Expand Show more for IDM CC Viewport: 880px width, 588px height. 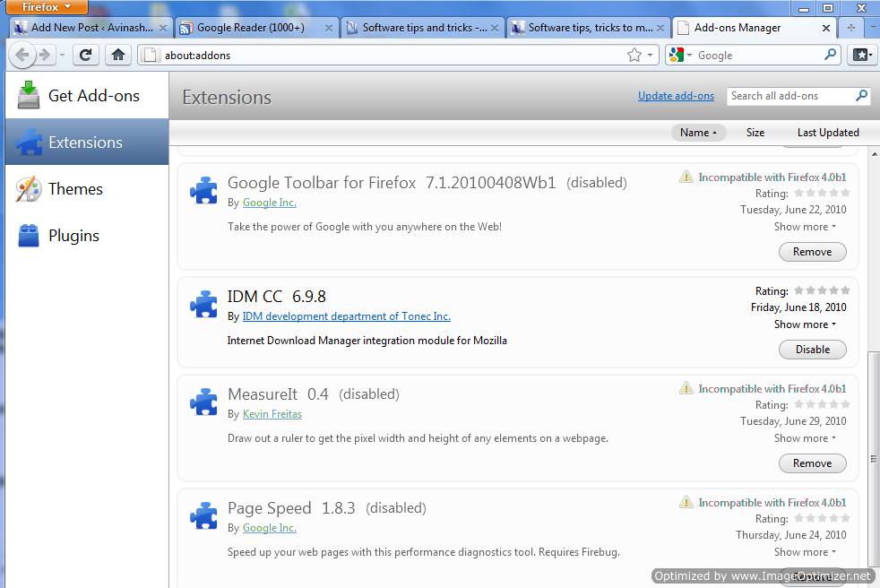[x=804, y=324]
